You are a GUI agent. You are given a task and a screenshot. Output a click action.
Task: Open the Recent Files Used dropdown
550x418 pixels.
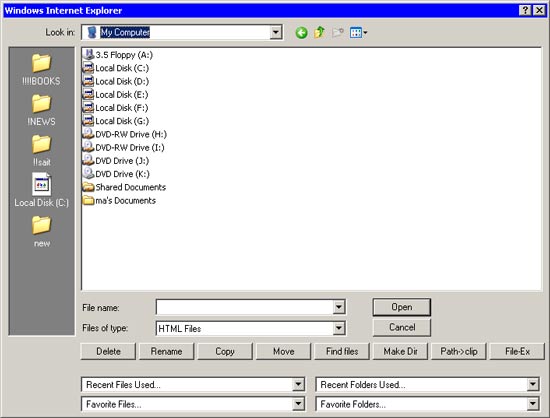coord(298,384)
